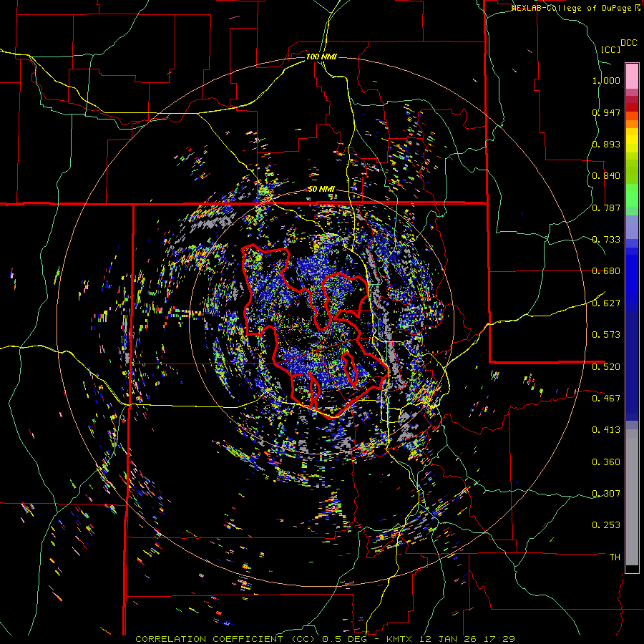Image resolution: width=644 pixels, height=644 pixels.
Task: Select the 0.733 scale value
Action: coord(606,240)
